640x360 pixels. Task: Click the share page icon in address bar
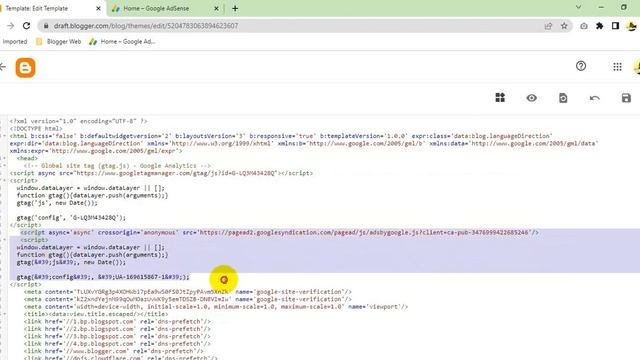pyautogui.click(x=548, y=26)
